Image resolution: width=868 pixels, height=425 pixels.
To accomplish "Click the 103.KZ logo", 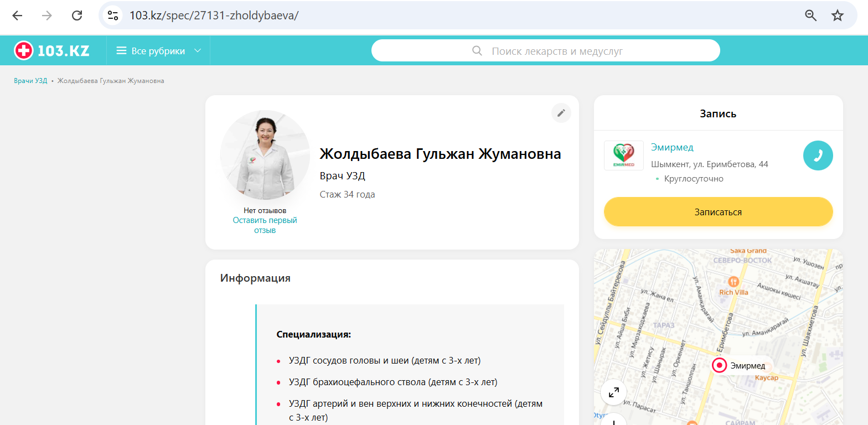I will point(51,51).
